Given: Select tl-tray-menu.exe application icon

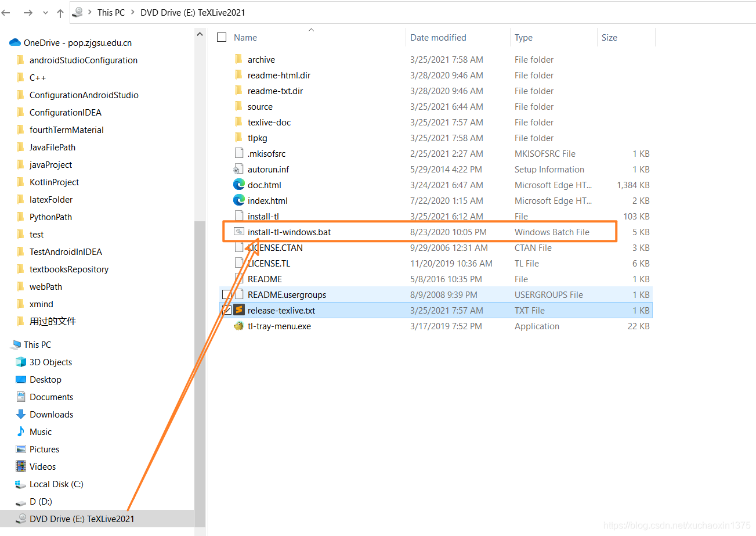Looking at the screenshot, I should (x=238, y=326).
